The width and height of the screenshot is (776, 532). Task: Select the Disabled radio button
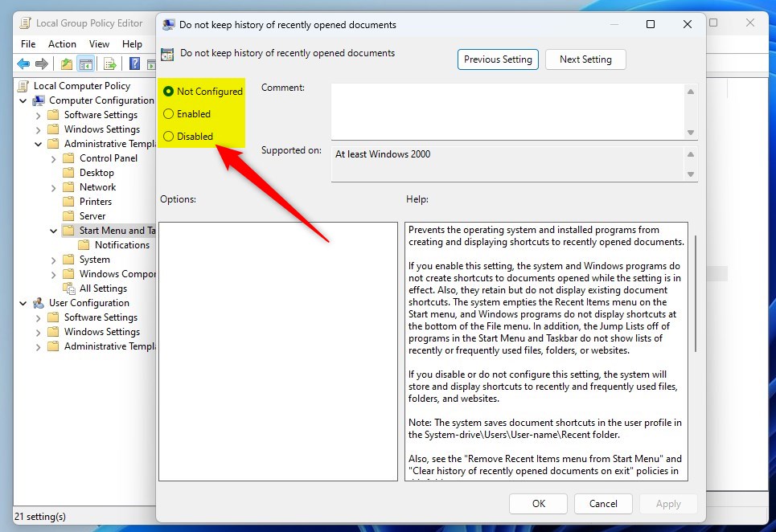pos(168,137)
